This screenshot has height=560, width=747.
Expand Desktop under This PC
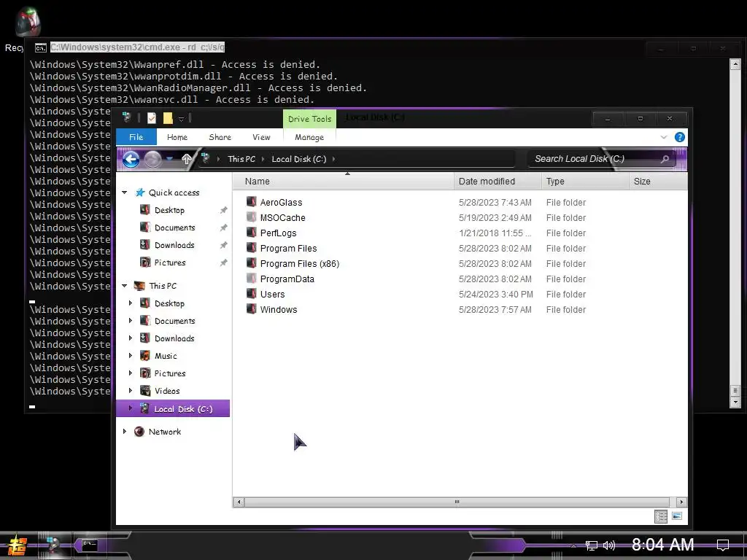(131, 303)
